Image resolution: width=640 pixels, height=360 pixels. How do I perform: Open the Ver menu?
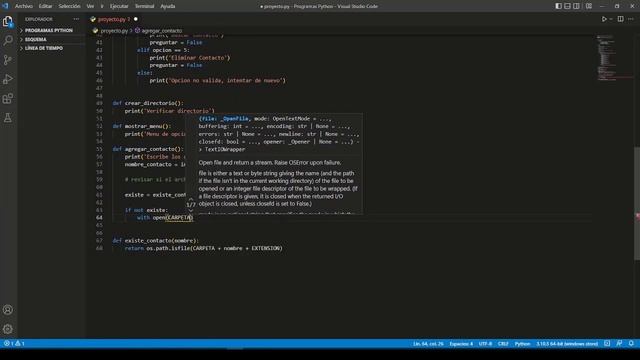90,6
